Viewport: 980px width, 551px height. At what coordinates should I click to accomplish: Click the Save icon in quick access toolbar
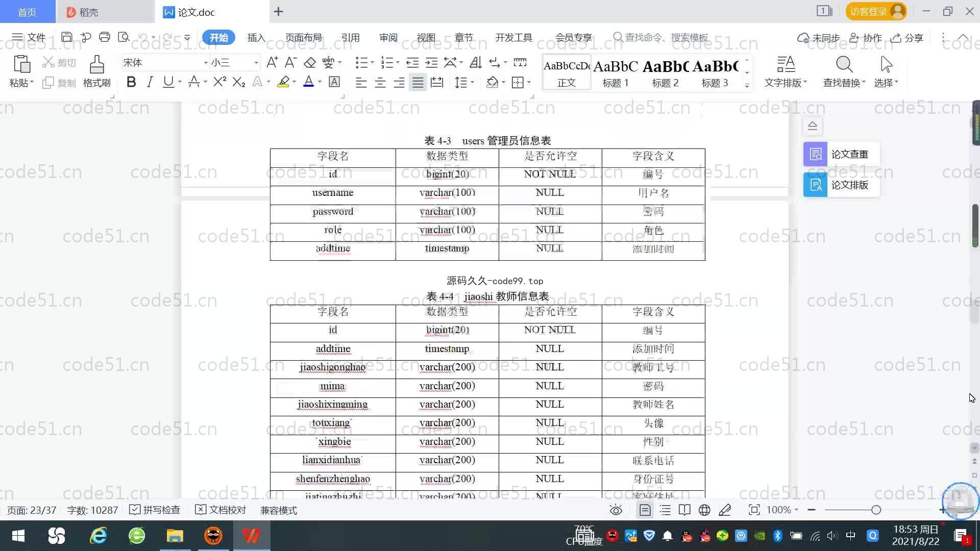pos(66,37)
